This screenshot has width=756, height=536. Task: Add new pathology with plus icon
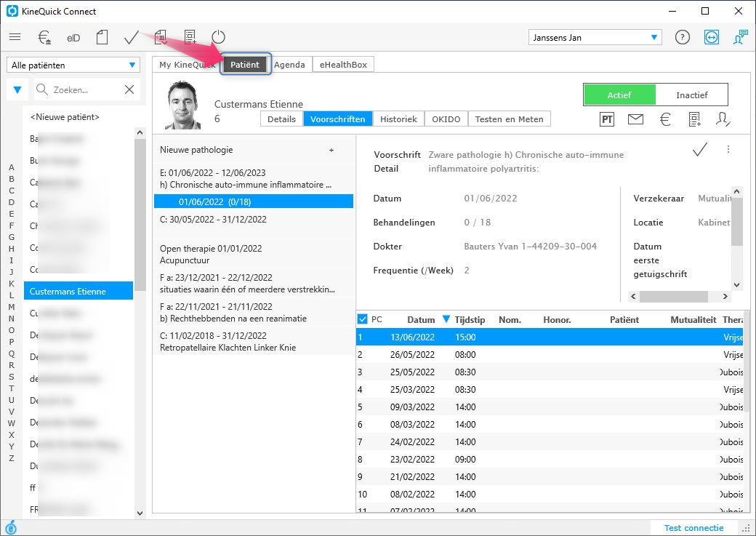331,150
